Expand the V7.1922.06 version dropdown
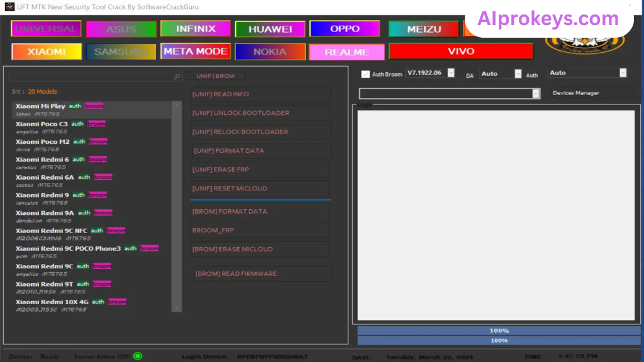The image size is (644, 362). click(451, 73)
